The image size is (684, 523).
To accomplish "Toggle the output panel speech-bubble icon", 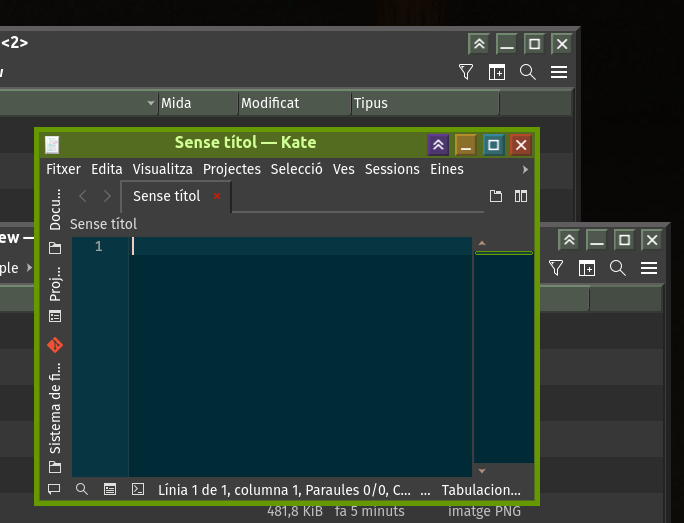I will 54,489.
